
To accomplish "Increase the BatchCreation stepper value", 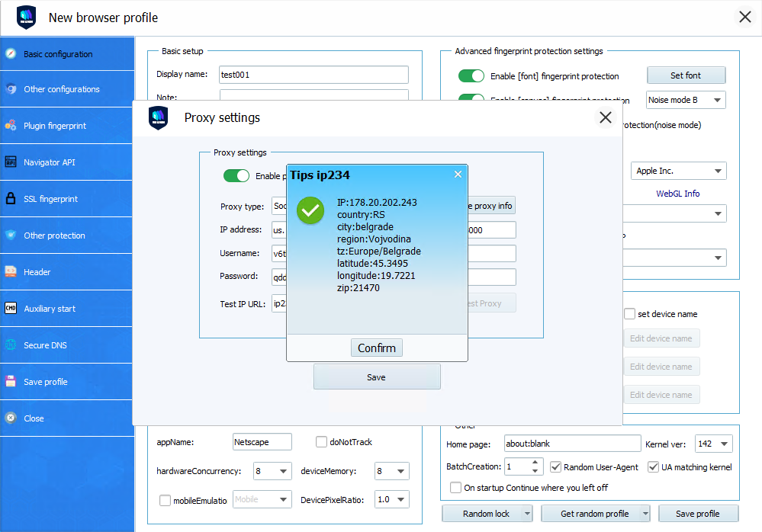I will coord(536,463).
